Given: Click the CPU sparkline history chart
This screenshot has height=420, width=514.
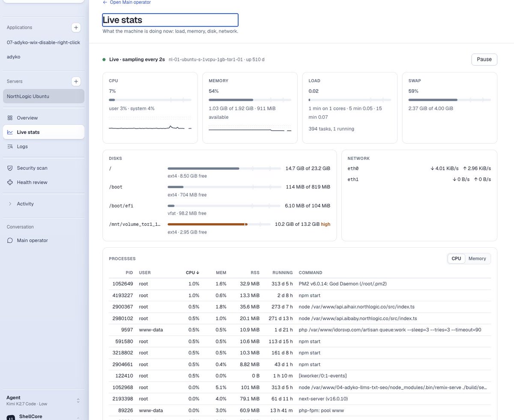Looking at the screenshot, I should click(x=150, y=123).
